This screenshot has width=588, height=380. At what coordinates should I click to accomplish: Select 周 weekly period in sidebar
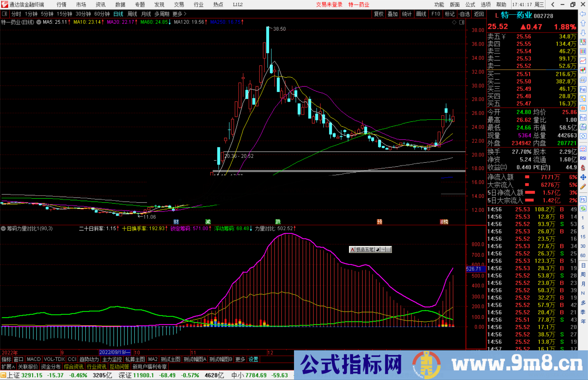pos(583,274)
